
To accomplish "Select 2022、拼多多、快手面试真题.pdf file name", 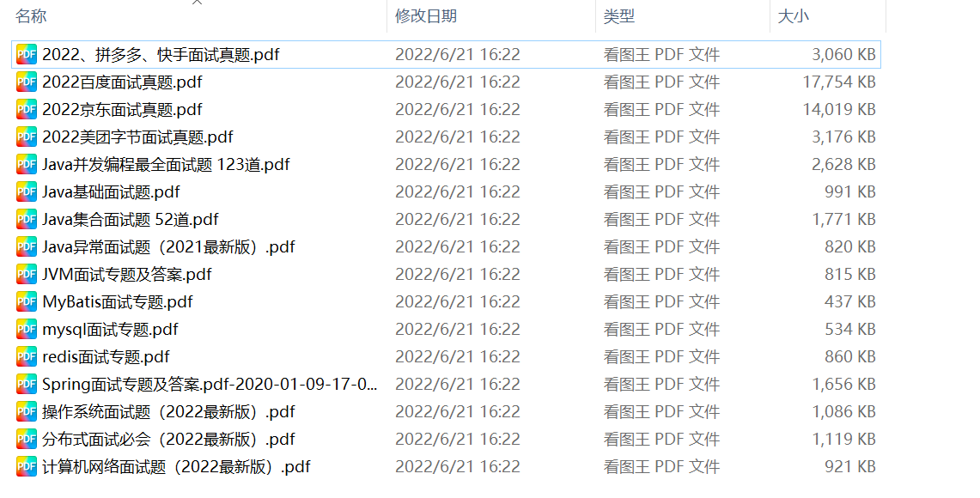I will tap(161, 54).
